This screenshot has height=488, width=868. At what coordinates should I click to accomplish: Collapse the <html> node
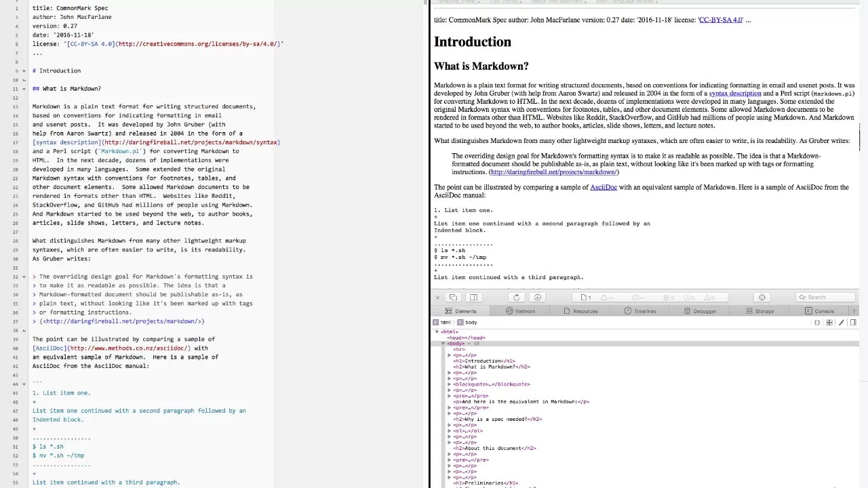point(437,332)
